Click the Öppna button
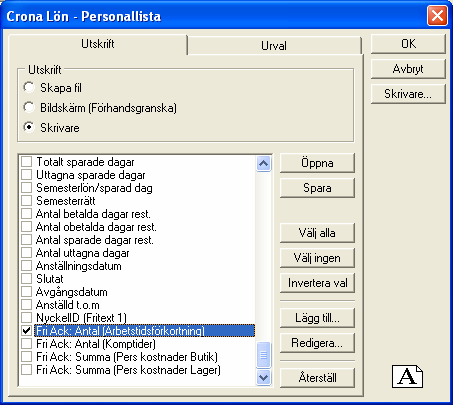 (317, 163)
